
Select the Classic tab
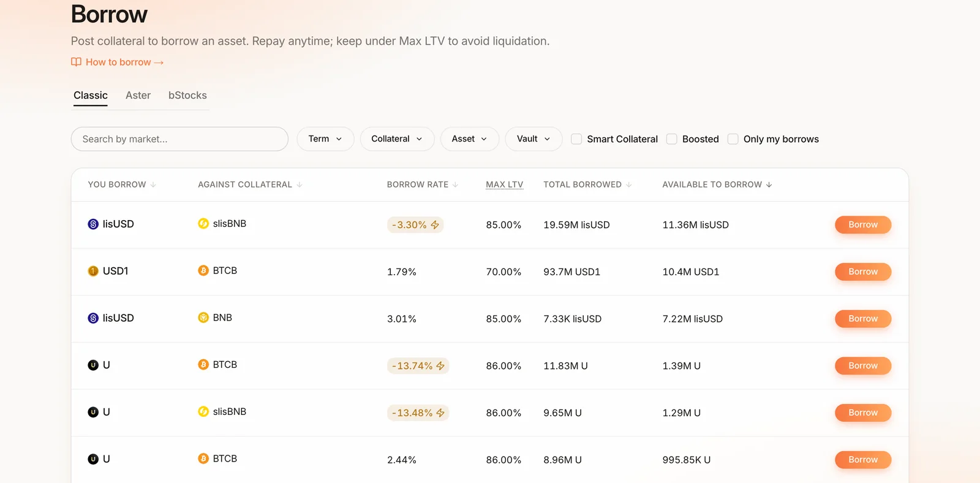91,96
